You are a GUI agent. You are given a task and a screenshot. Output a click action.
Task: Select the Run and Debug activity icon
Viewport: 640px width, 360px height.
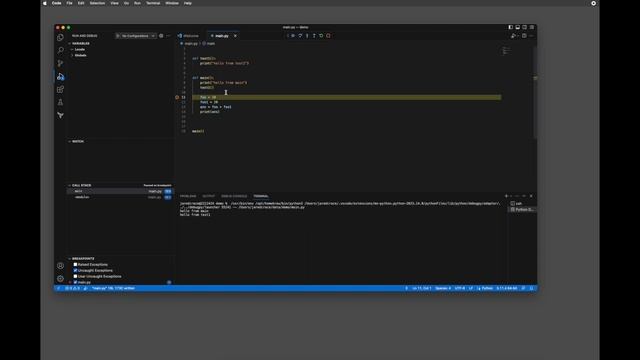coord(60,76)
